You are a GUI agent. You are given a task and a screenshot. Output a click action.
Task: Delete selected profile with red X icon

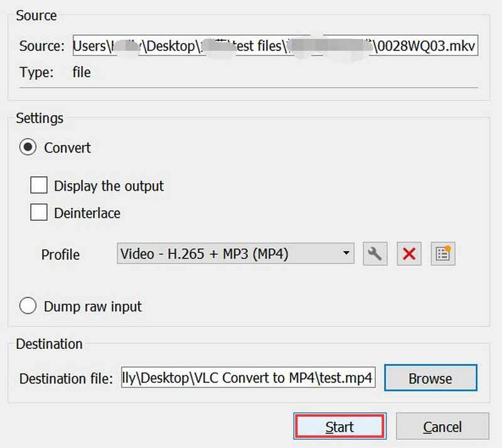(x=409, y=254)
